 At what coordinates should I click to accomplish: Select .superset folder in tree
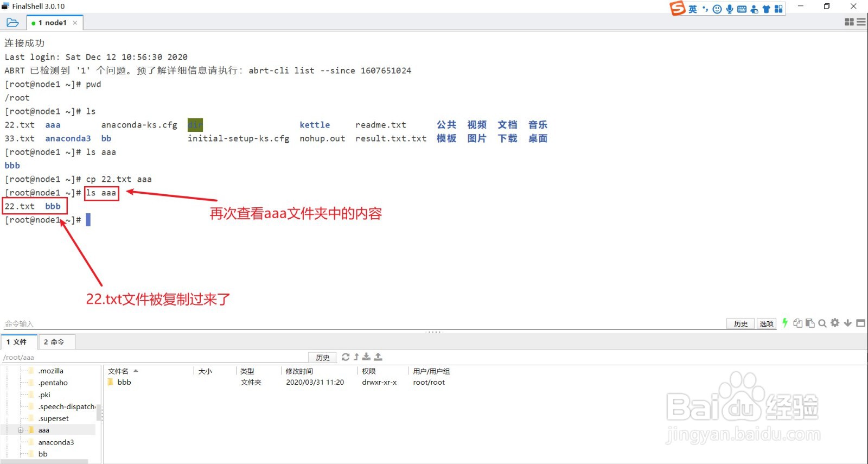click(x=53, y=419)
